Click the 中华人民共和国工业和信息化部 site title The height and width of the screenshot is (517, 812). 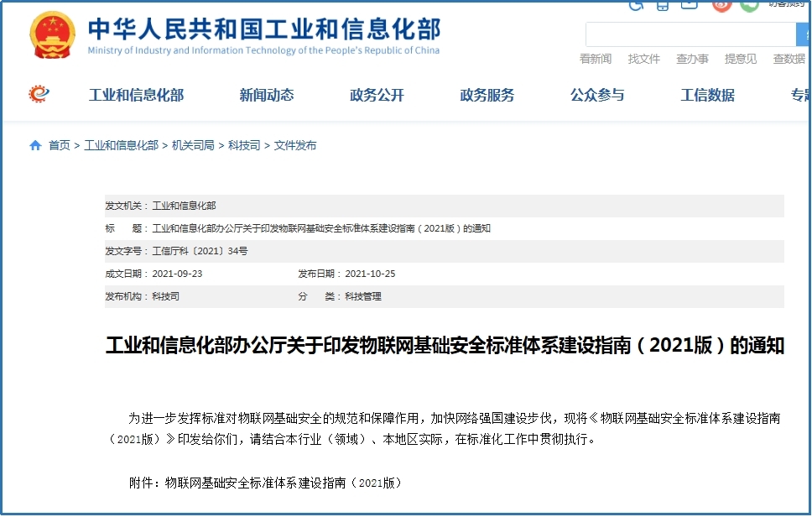(264, 29)
